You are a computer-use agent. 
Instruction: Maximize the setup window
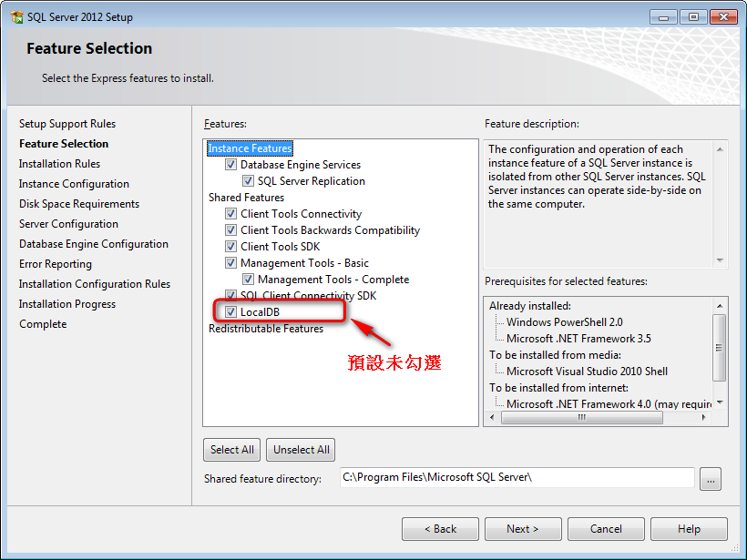(x=693, y=17)
